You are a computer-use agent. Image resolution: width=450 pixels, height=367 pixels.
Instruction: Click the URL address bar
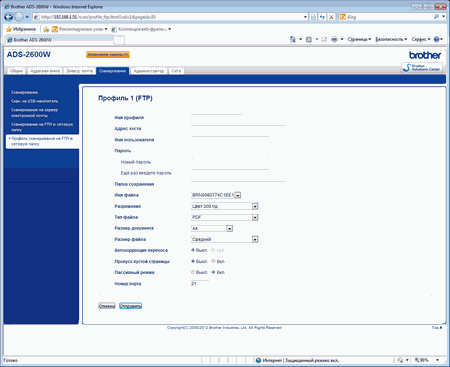[x=172, y=17]
